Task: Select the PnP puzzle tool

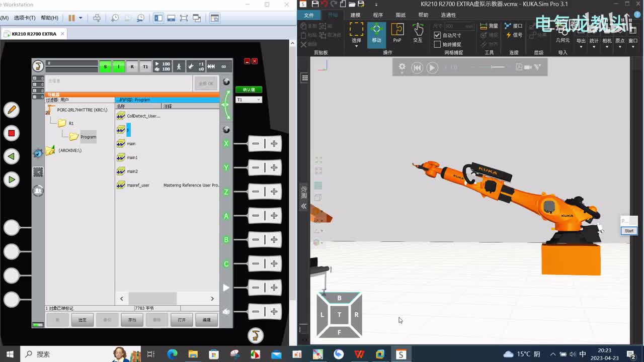Action: point(397,33)
